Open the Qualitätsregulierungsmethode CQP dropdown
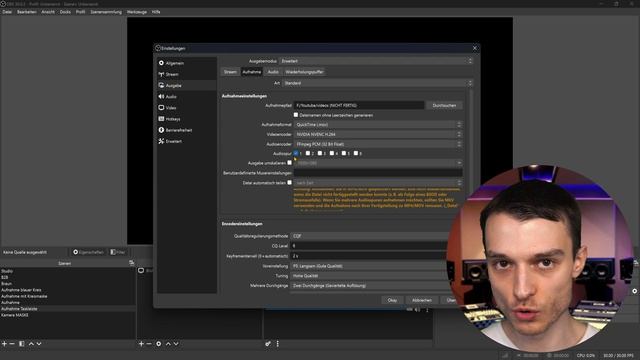The image size is (640, 360). [369, 236]
